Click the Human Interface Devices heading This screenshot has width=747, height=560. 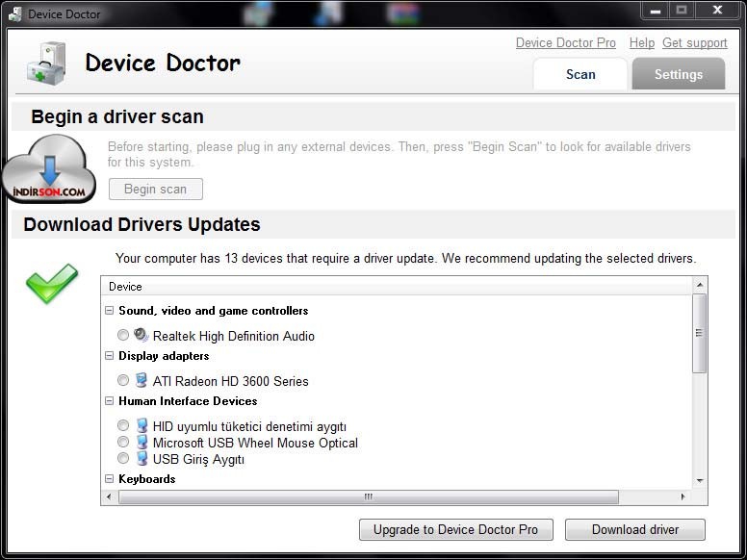pos(188,401)
